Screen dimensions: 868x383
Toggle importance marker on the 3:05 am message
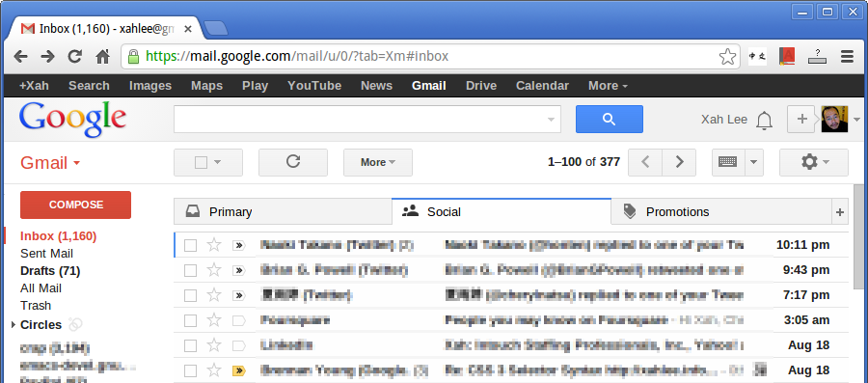click(x=238, y=320)
